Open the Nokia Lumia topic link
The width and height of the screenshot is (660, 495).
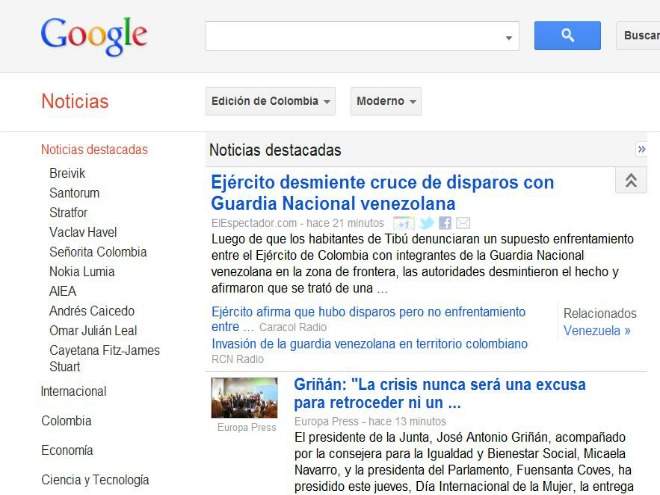pos(82,271)
